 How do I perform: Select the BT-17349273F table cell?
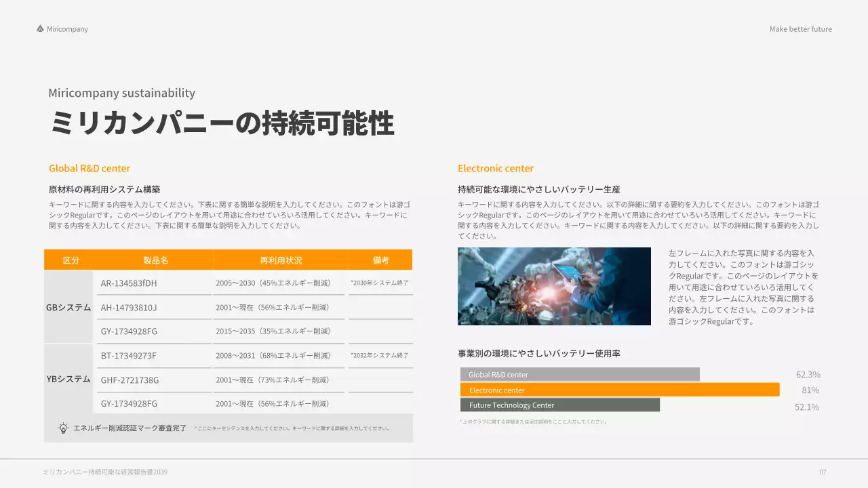pos(127,354)
